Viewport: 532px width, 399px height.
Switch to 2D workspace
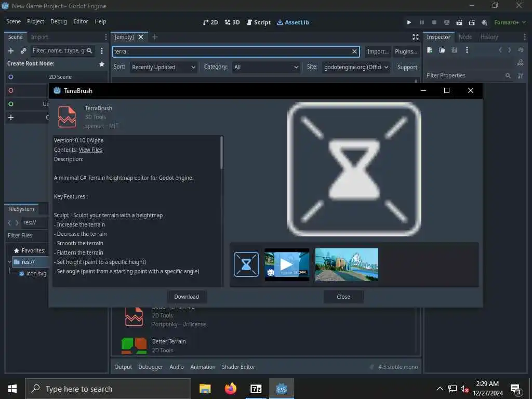click(x=210, y=22)
